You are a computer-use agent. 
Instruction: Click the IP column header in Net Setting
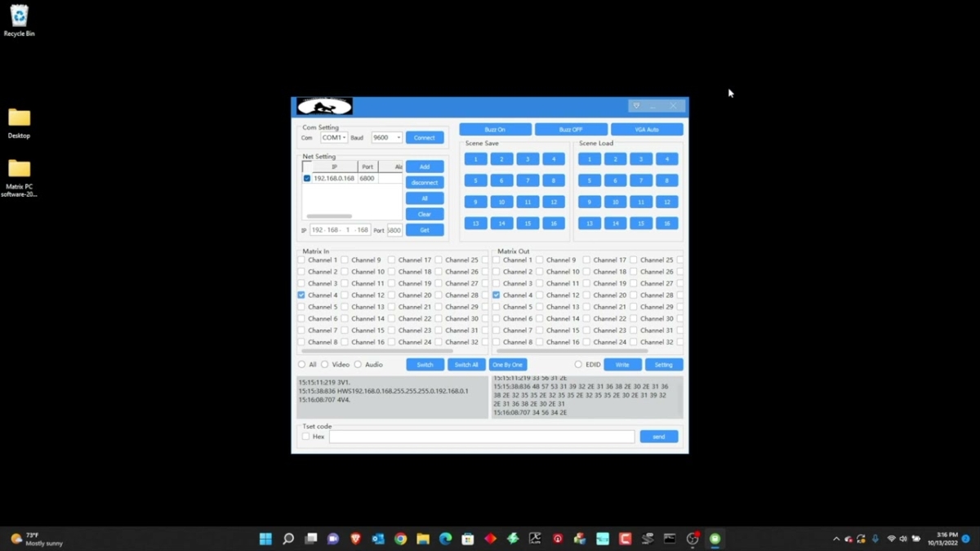[334, 167]
